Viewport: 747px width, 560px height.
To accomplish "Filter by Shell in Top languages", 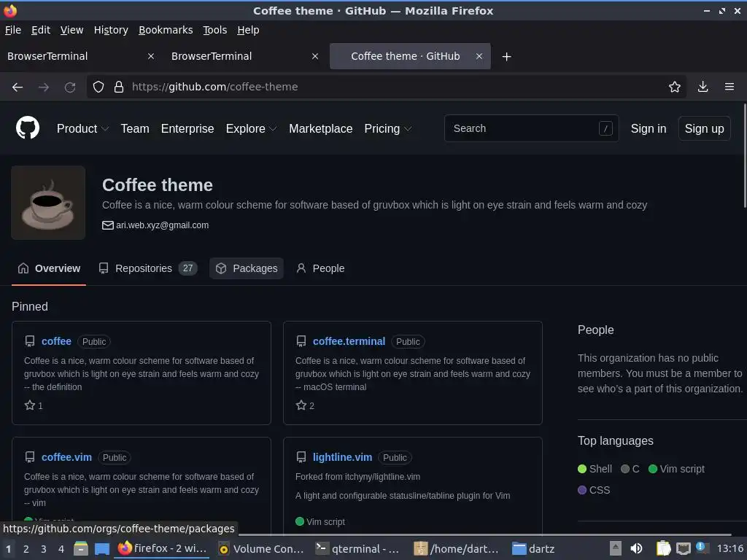I will 595,469.
